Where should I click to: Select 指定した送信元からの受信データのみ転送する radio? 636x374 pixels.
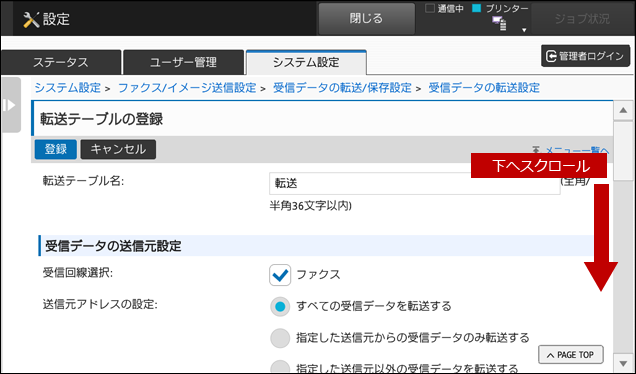[x=280, y=338]
